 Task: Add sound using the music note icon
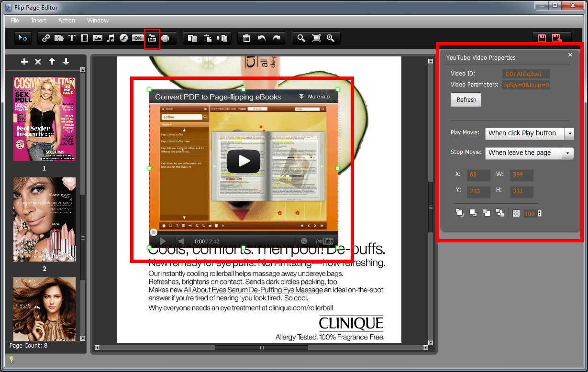111,38
